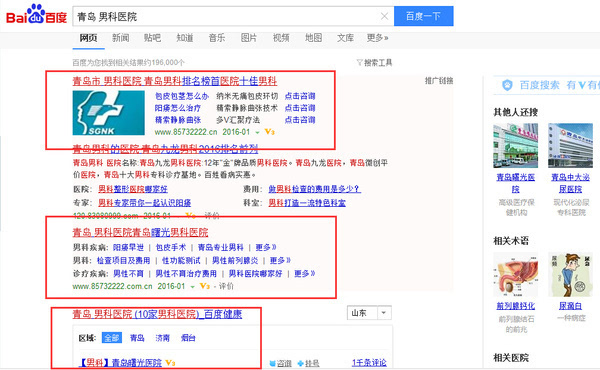Go to the 音乐 tab
The width and height of the screenshot is (600, 370).
[x=217, y=38]
